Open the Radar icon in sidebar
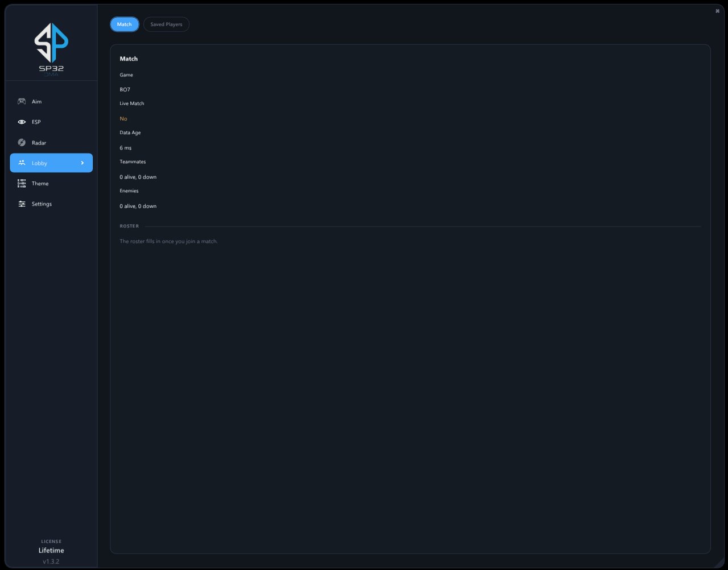728x570 pixels. [x=22, y=142]
